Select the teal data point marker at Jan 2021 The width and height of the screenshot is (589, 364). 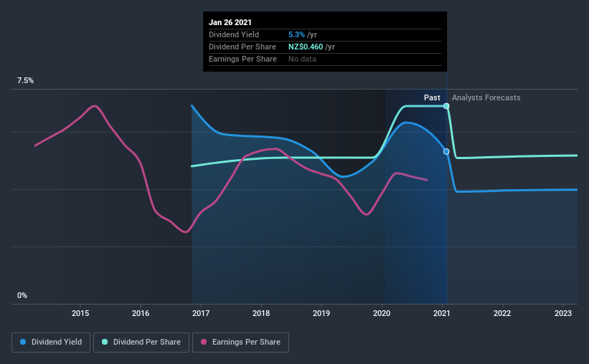pyautogui.click(x=446, y=106)
